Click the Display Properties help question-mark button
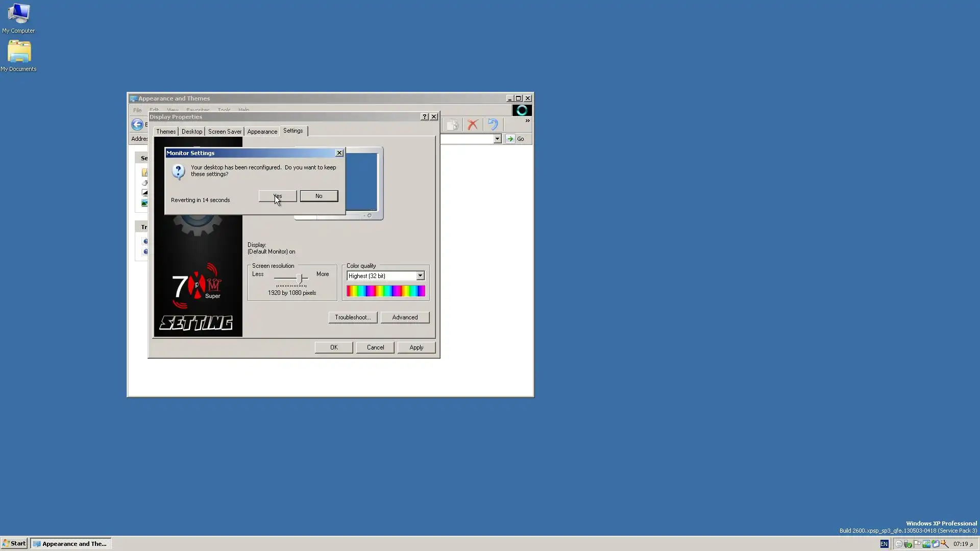The width and height of the screenshot is (980, 551). pos(424,117)
